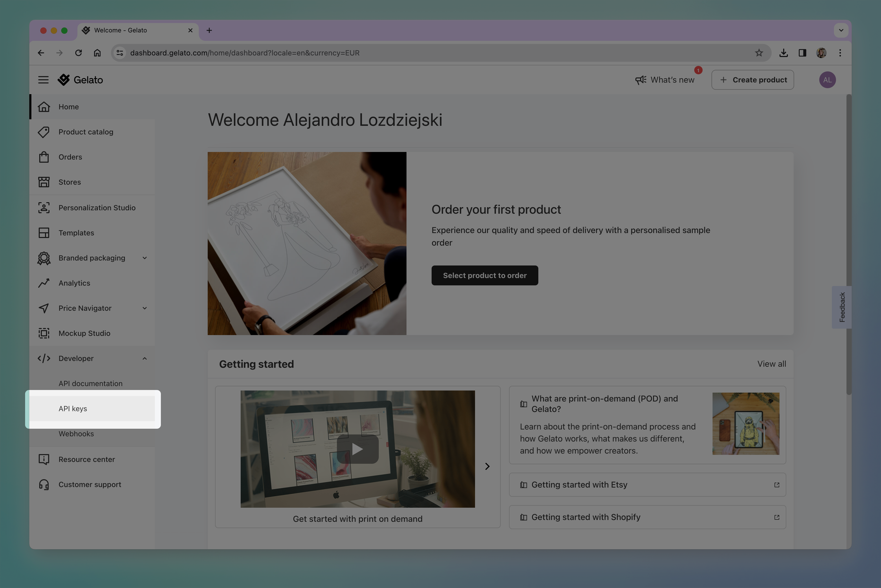Open the hamburger menu icon beside Gelato logo

43,80
